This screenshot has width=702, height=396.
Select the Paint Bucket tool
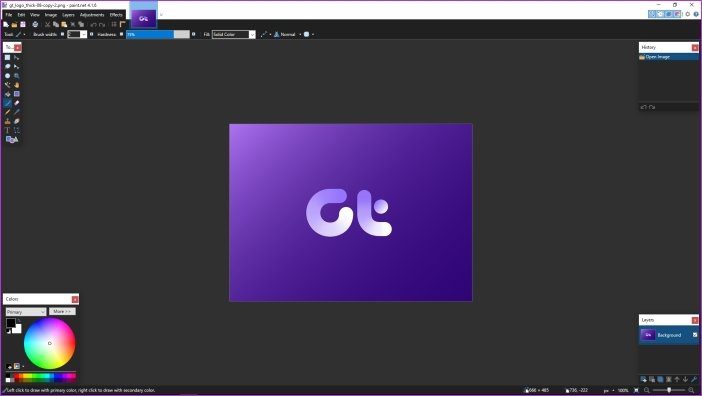pos(8,94)
